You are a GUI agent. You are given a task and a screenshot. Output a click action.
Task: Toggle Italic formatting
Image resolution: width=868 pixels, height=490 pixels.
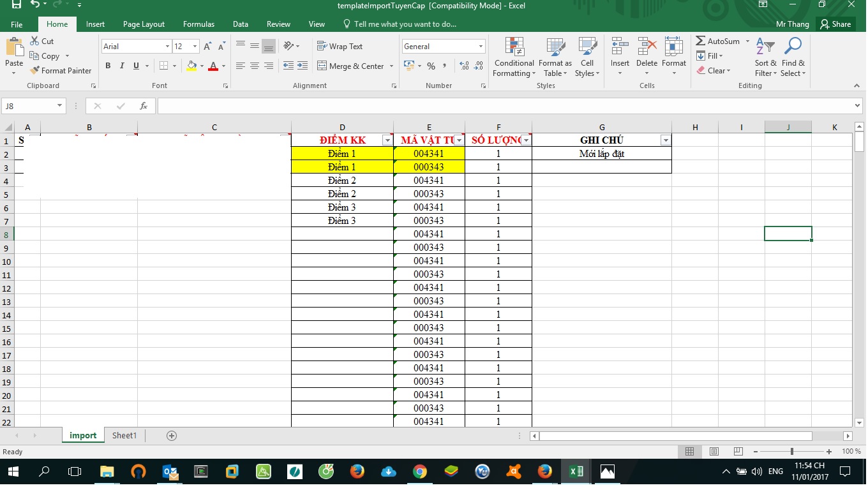tap(122, 66)
